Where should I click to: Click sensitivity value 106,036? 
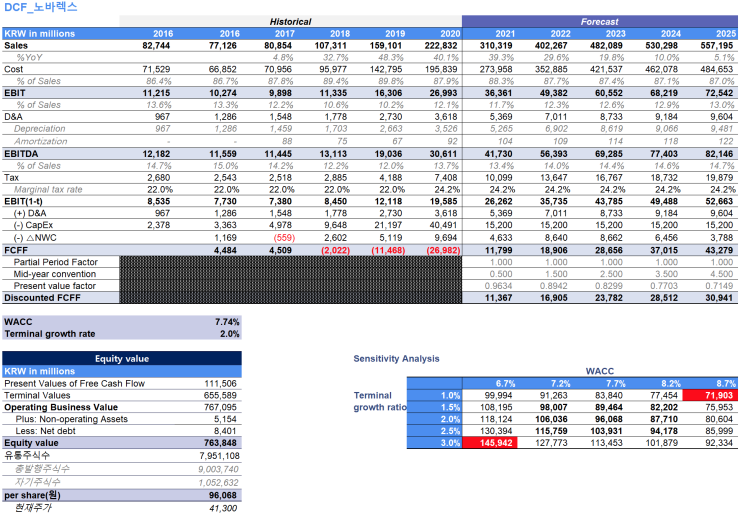[553, 419]
